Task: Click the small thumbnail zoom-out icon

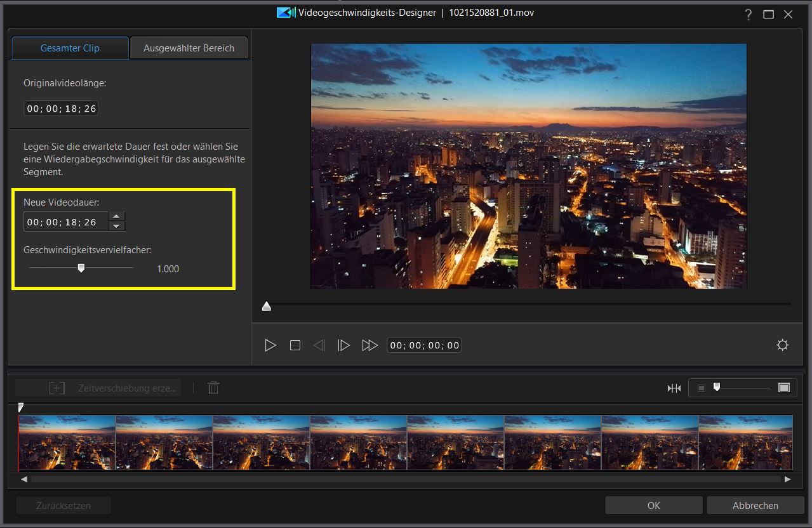Action: coord(701,388)
